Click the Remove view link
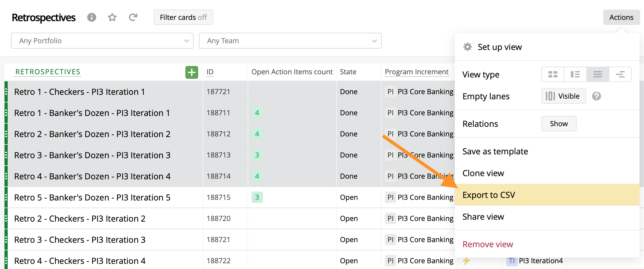This screenshot has height=269, width=644. pyautogui.click(x=488, y=244)
